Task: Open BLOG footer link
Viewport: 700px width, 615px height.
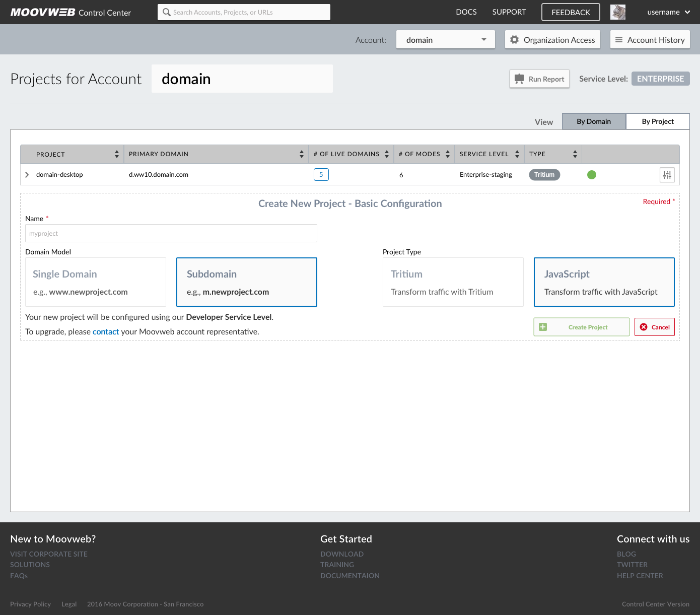Action: pos(626,554)
